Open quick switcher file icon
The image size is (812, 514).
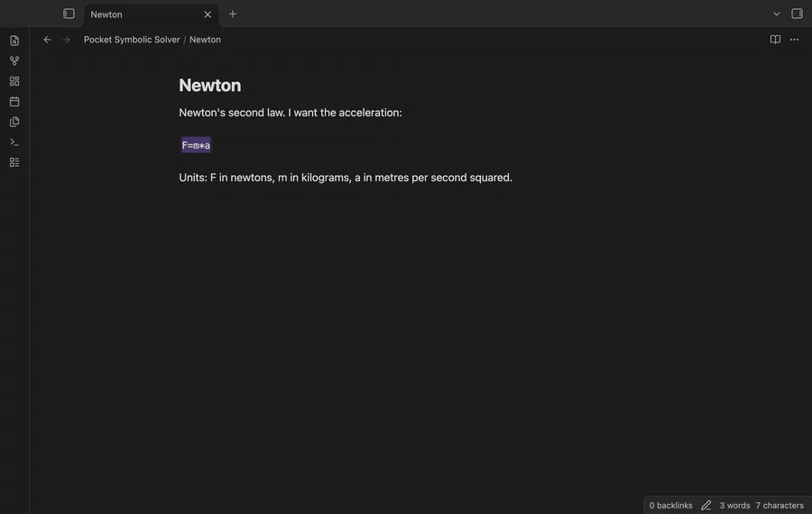(14, 41)
